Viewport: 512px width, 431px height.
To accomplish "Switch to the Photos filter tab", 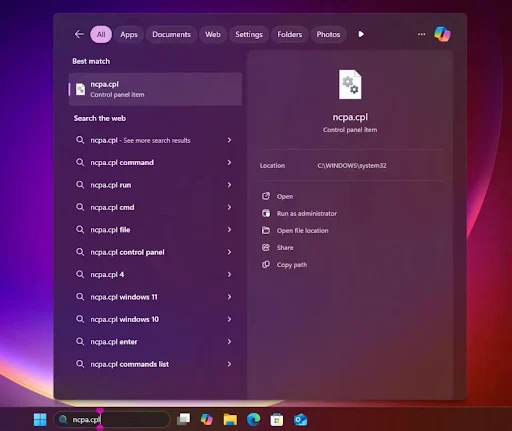I will tap(328, 34).
